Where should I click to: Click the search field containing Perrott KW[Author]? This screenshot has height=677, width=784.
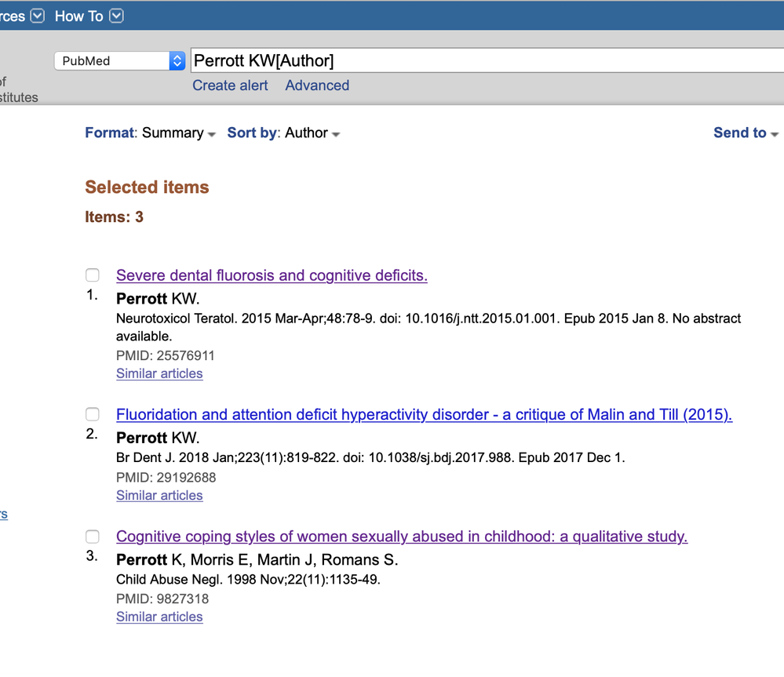471,60
